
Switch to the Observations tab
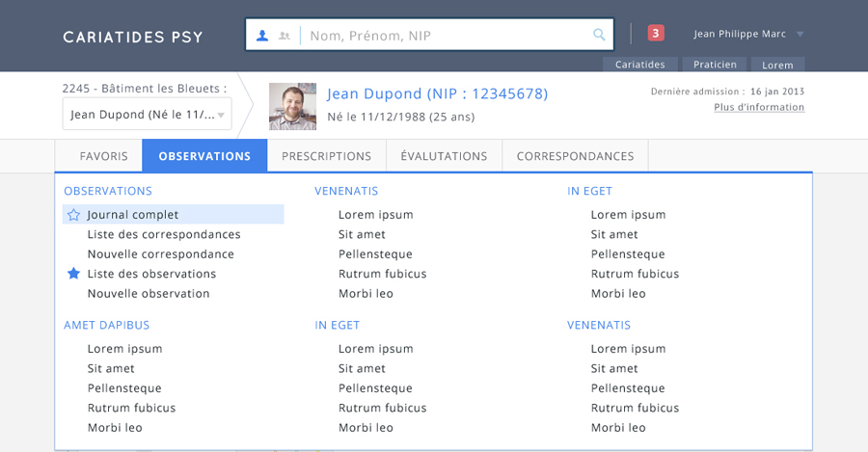204,156
